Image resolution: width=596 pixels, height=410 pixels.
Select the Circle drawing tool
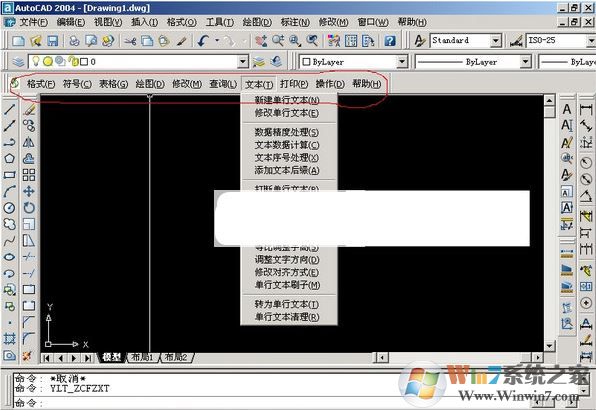point(9,207)
